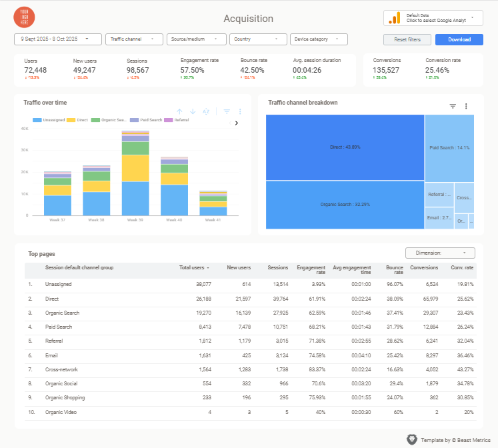Click the Week 37 stacked bar
The width and height of the screenshot is (498, 448).
click(57, 194)
